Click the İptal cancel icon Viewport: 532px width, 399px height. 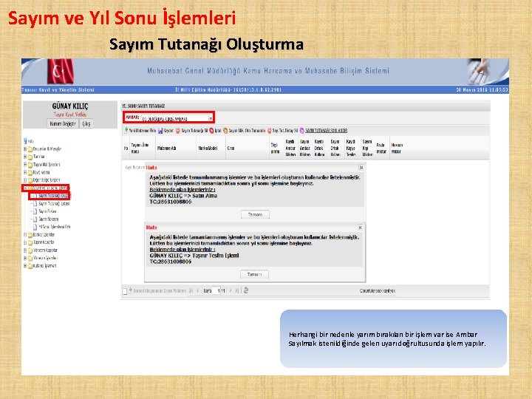(211, 131)
